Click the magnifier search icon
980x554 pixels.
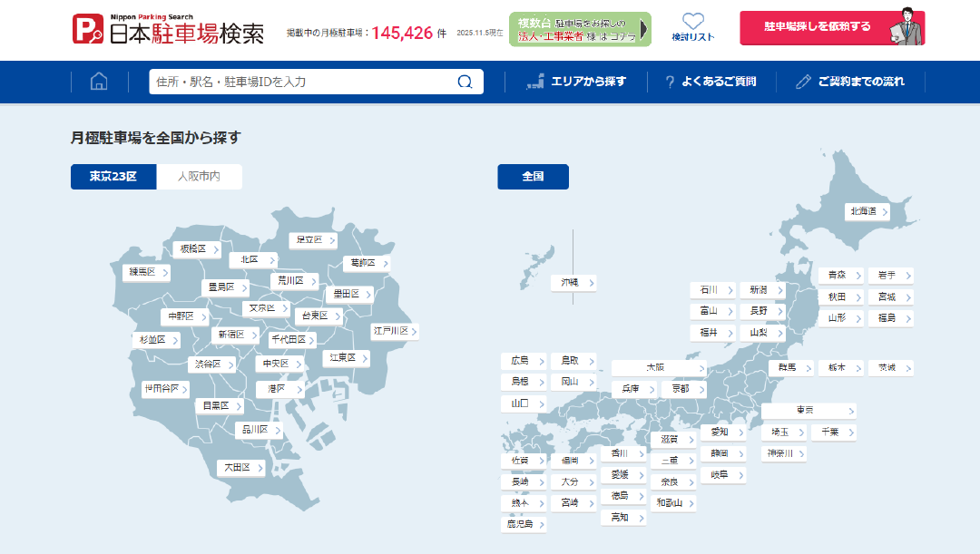point(465,82)
